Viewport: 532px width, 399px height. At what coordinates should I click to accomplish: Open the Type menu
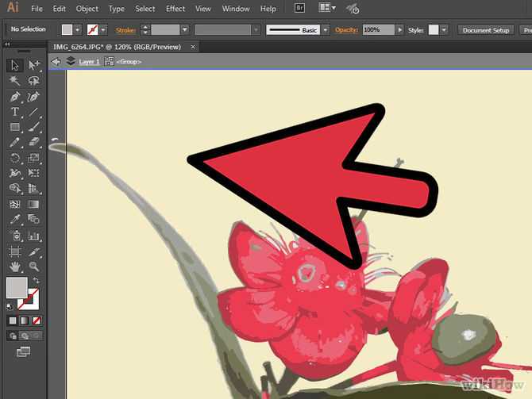(117, 9)
